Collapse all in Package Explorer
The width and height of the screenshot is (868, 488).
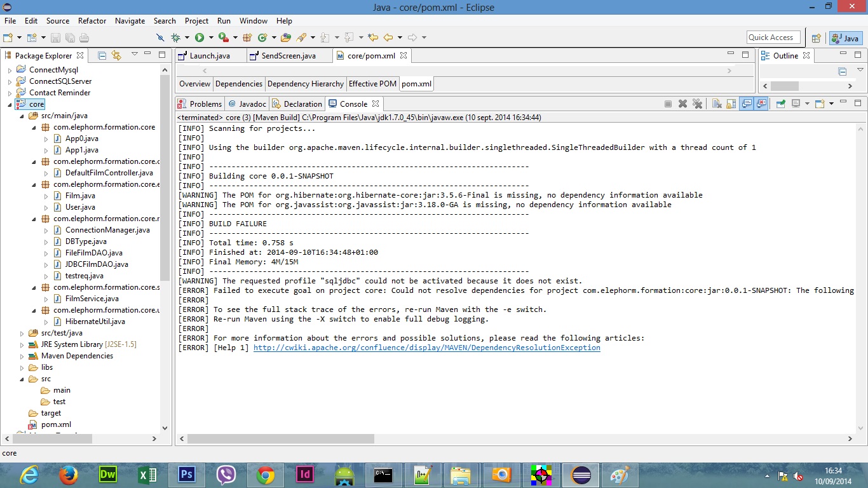pos(102,55)
